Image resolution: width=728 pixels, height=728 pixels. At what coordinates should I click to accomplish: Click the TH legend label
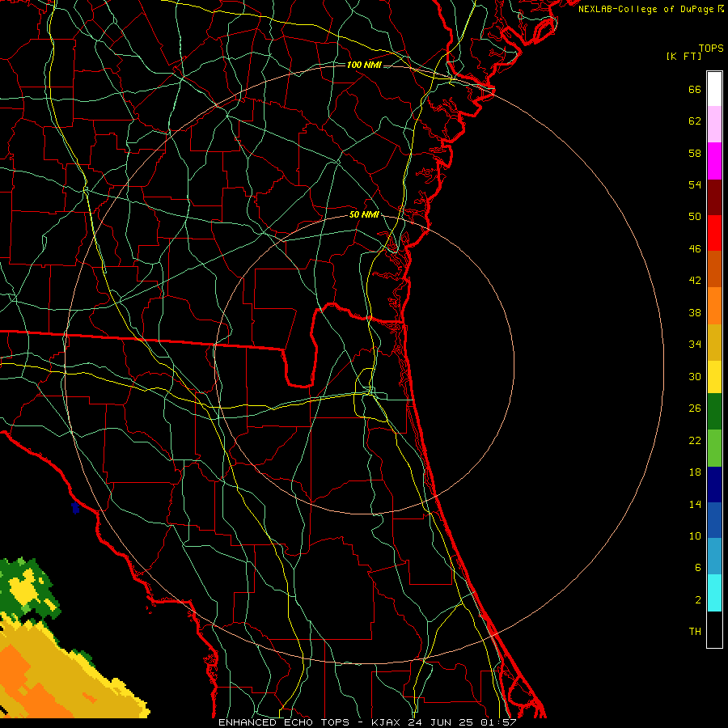[695, 632]
